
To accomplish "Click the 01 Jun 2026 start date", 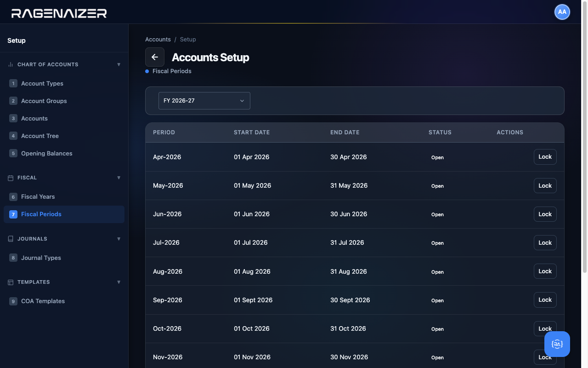I will (252, 214).
